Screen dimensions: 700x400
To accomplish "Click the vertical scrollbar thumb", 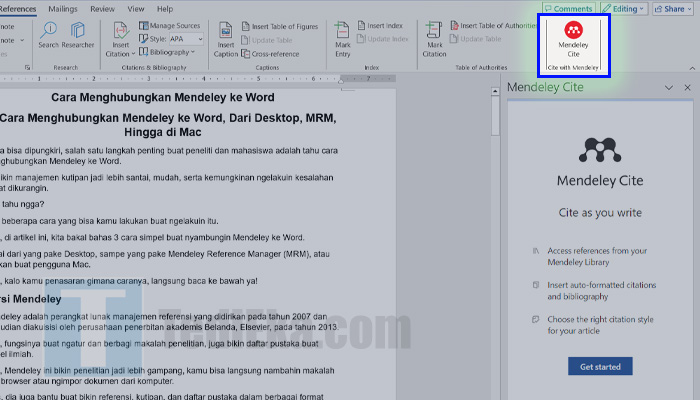I will 495,116.
